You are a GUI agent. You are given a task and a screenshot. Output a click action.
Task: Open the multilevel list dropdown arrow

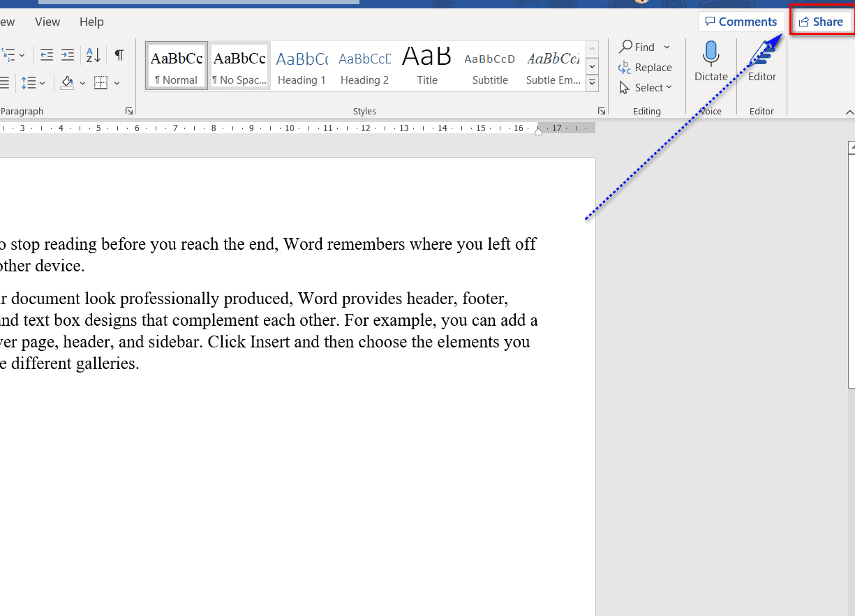point(22,55)
